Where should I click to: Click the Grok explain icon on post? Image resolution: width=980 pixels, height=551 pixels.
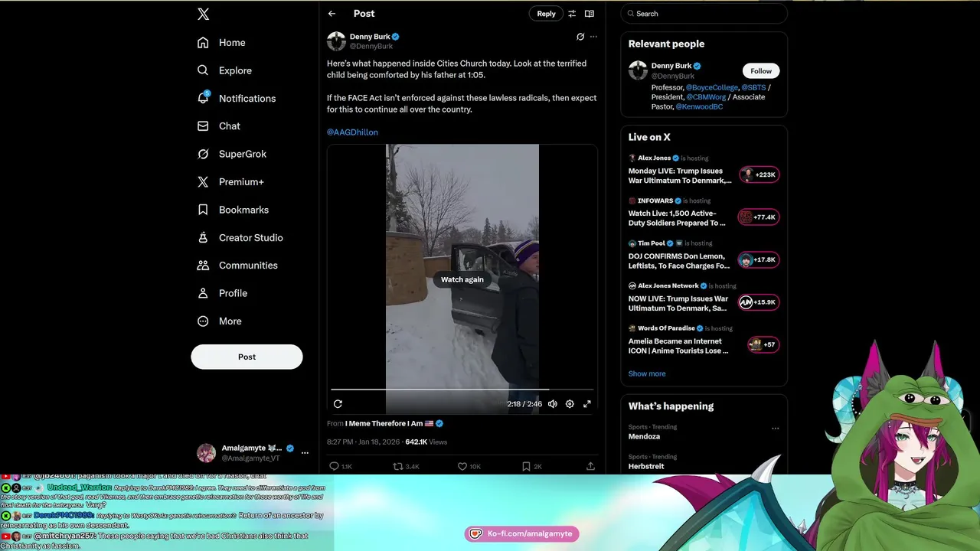(580, 37)
